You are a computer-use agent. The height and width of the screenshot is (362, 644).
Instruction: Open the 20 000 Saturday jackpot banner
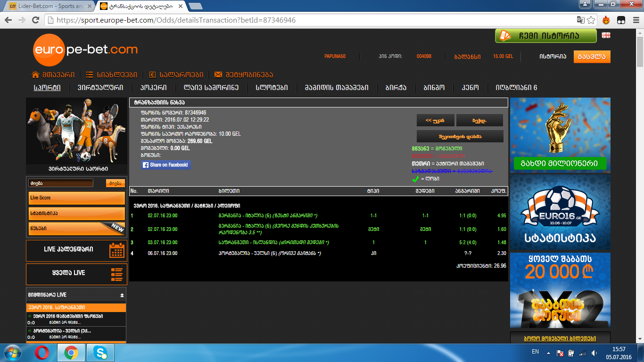(x=560, y=290)
